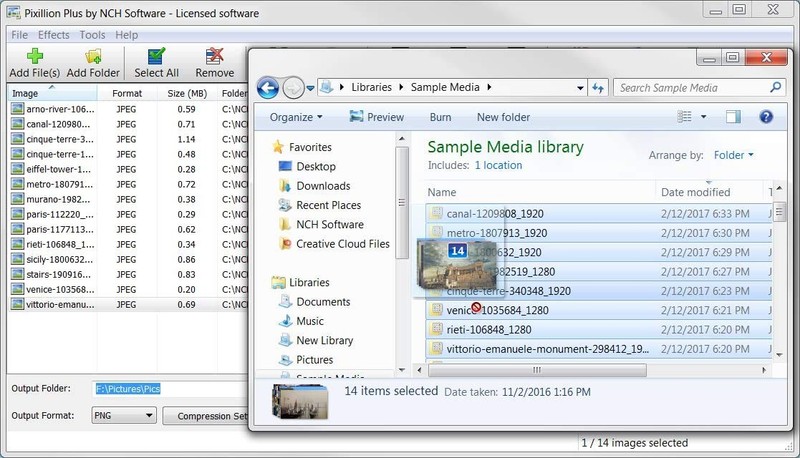Select murano-1982... row in Pixillion list
The height and width of the screenshot is (458, 800).
tap(128, 199)
